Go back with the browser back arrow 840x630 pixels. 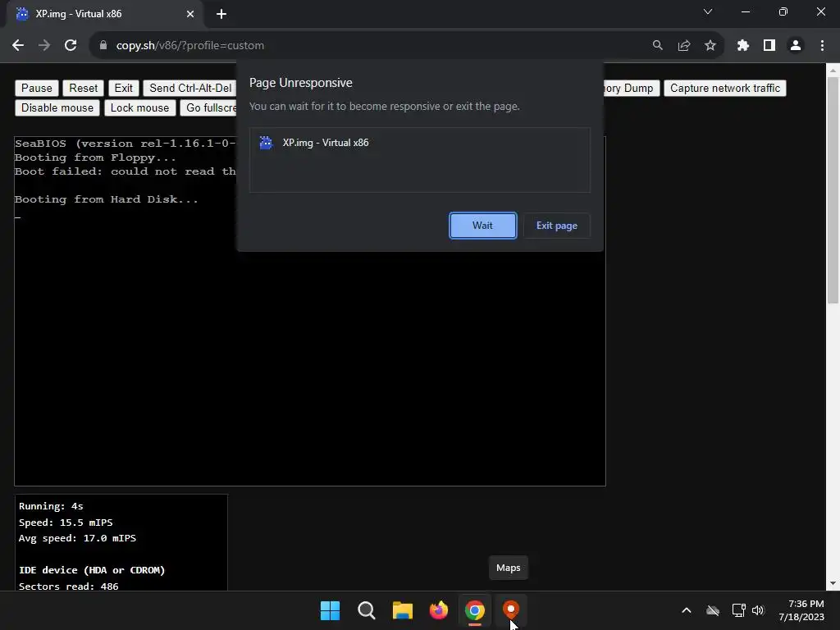point(18,46)
